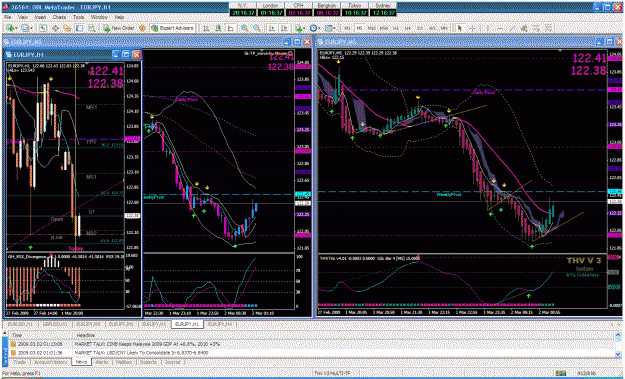This screenshot has width=625, height=379.
Task: Select the Horizontal Line drawing tool
Action: coord(500,28)
